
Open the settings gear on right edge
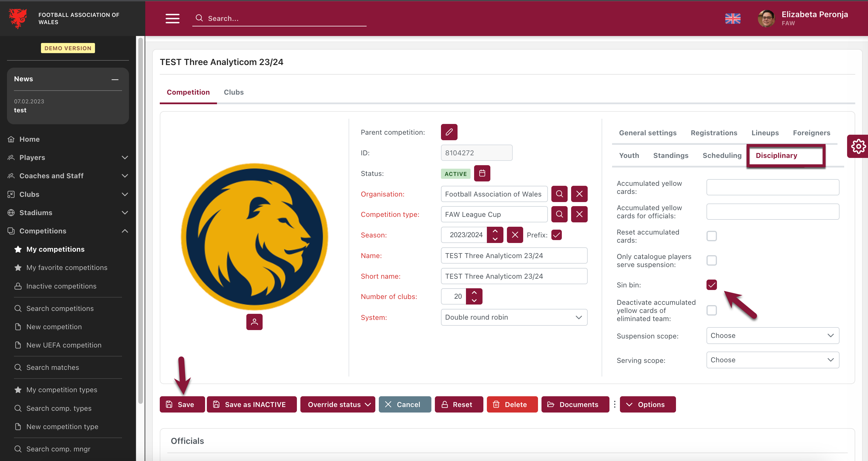858,147
